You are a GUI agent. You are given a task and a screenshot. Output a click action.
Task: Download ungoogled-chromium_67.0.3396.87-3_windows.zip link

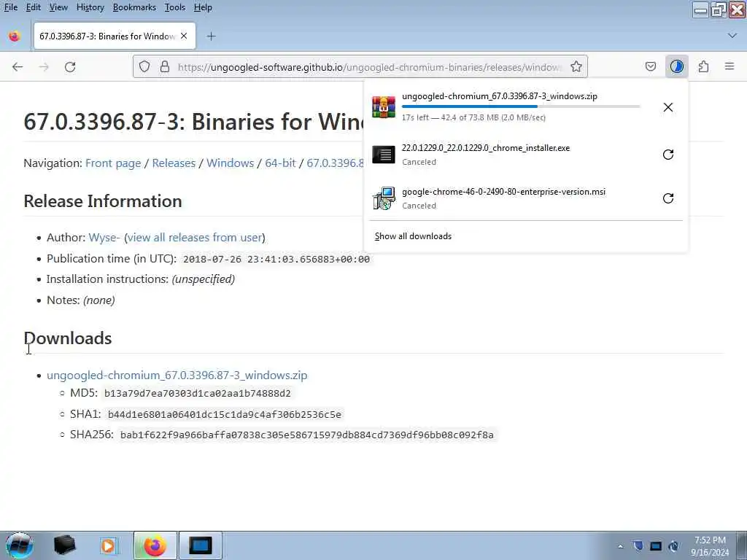point(177,376)
